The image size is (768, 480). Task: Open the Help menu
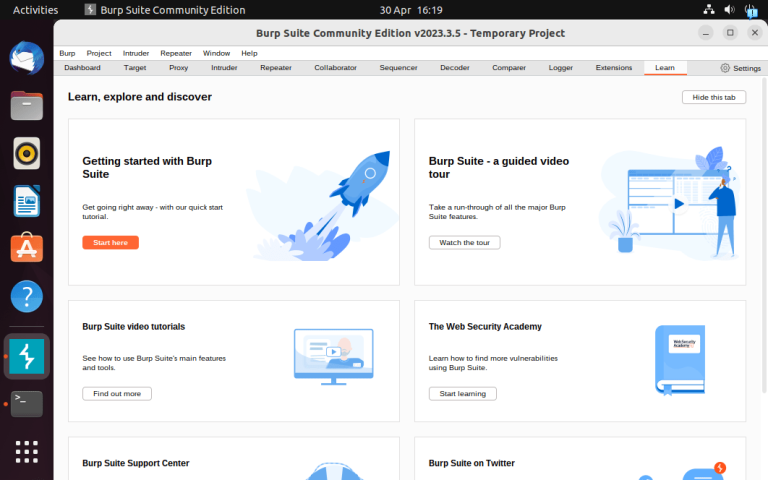coord(249,53)
